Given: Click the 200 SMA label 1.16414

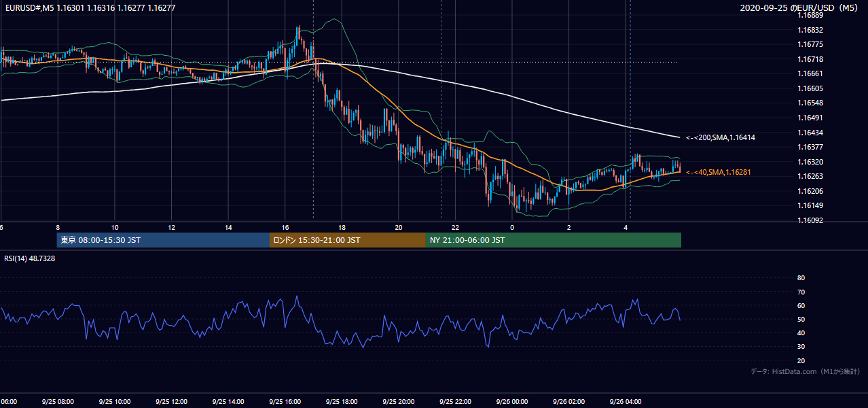Looking at the screenshot, I should tap(721, 137).
